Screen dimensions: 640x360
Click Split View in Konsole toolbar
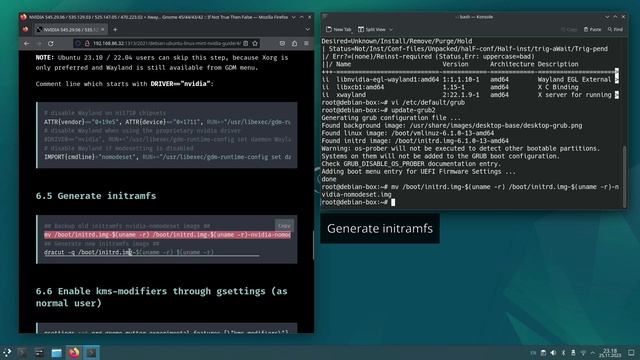pos(372,29)
